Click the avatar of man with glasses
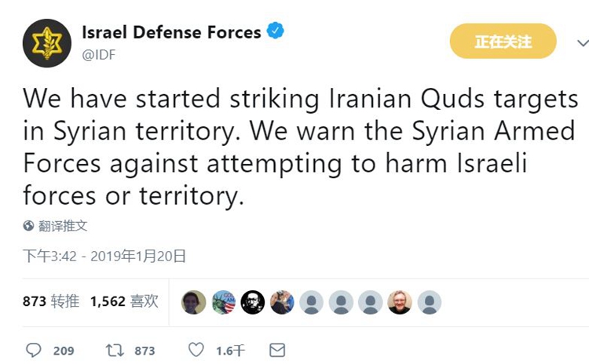589x364 pixels. point(400,302)
